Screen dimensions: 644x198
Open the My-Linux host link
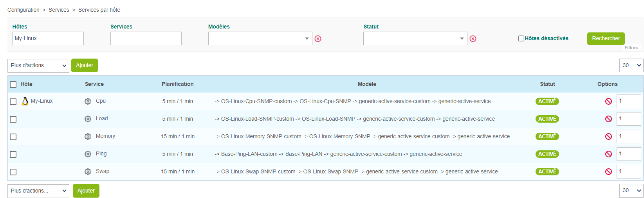click(41, 101)
